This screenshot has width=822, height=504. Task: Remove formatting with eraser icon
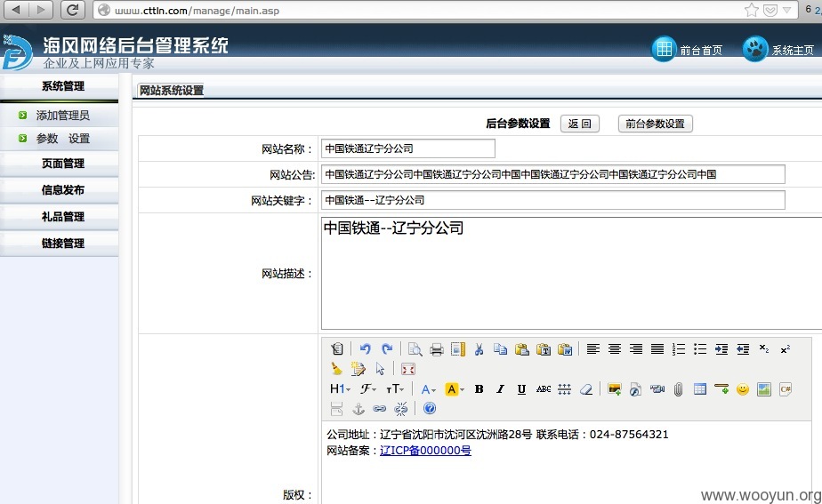pos(585,388)
